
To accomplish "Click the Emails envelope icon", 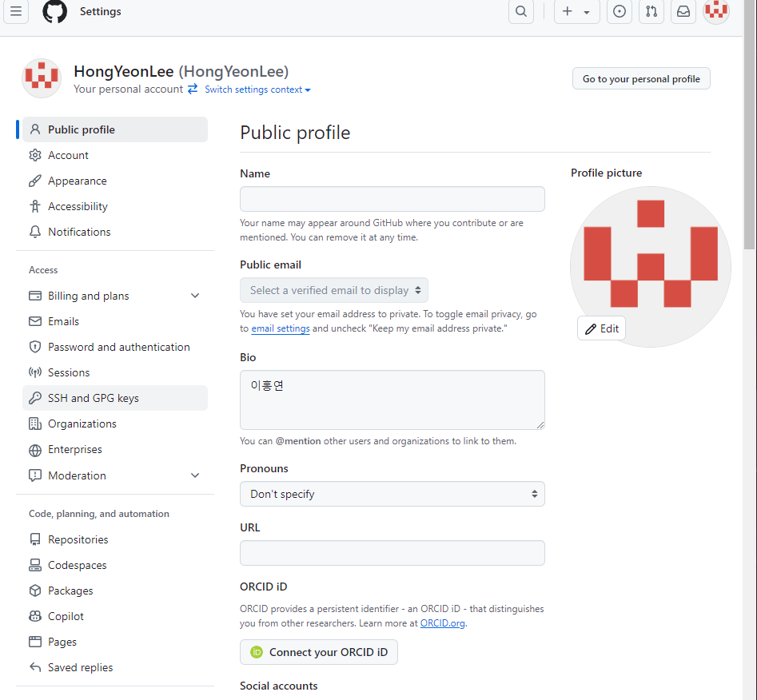I will click(x=35, y=321).
